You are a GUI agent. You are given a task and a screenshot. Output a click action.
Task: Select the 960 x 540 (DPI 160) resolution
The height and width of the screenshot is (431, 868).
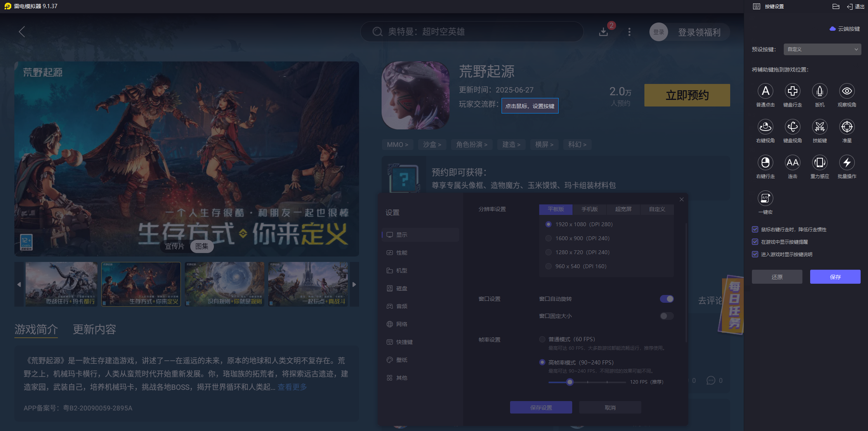point(549,266)
